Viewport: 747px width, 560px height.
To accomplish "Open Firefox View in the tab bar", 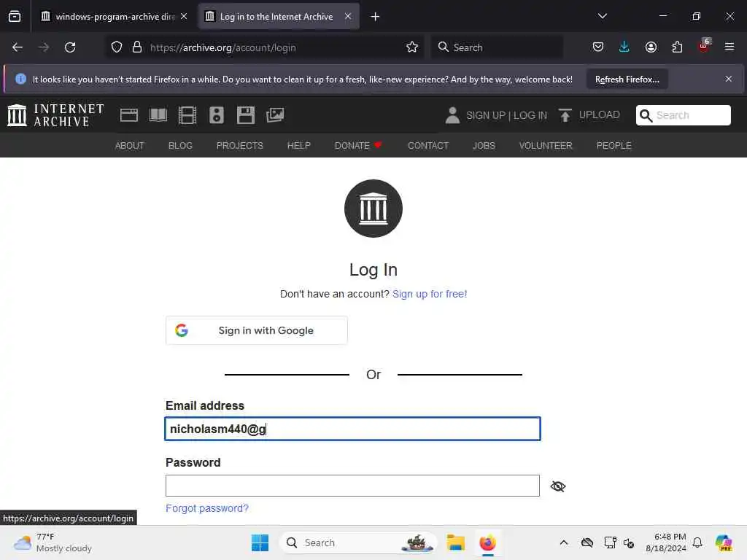I will click(x=15, y=17).
